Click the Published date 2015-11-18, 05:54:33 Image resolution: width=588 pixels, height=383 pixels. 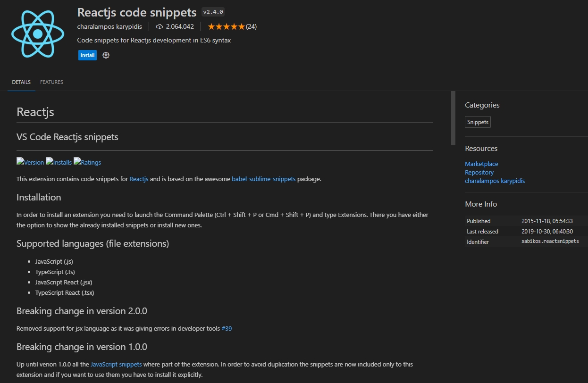547,221
